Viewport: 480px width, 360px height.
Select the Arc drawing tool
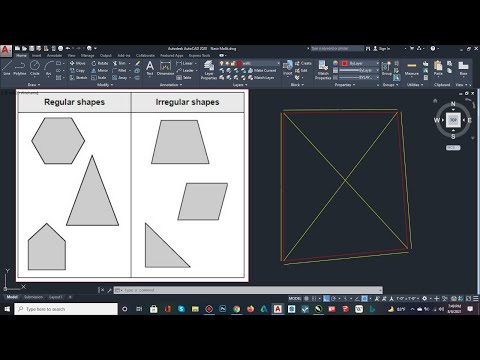49,68
